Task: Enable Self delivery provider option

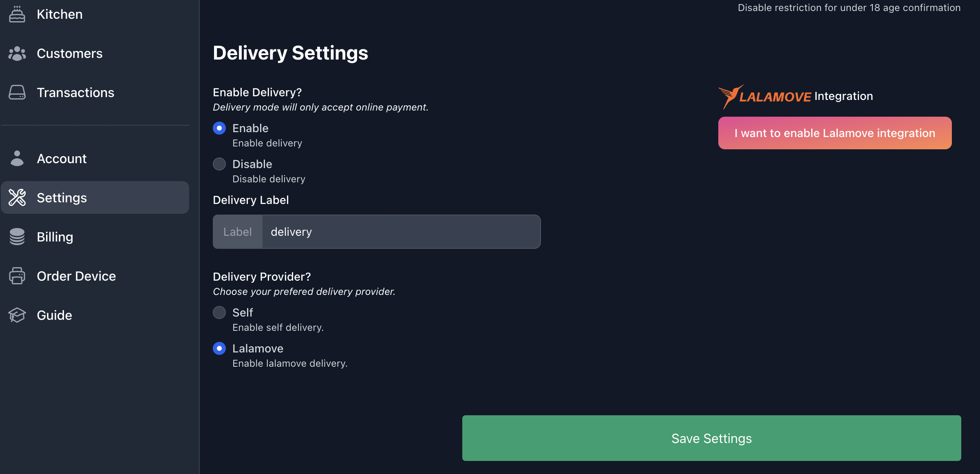Action: (x=219, y=311)
